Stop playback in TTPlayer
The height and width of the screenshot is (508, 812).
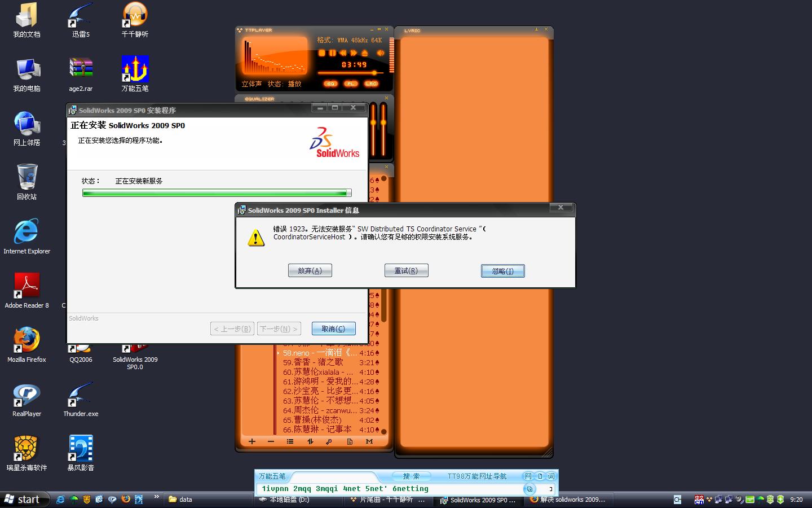click(x=321, y=53)
